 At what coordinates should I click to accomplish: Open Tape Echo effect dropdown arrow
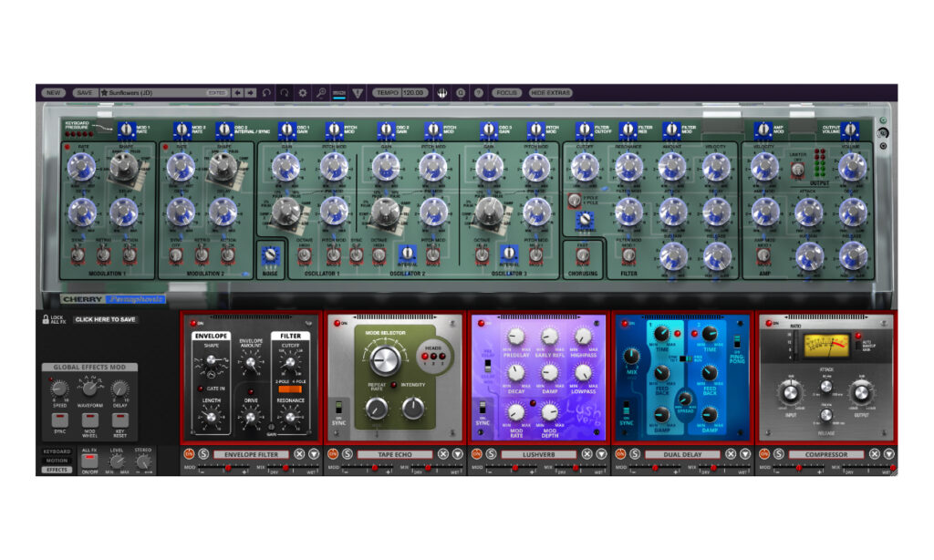(x=458, y=454)
